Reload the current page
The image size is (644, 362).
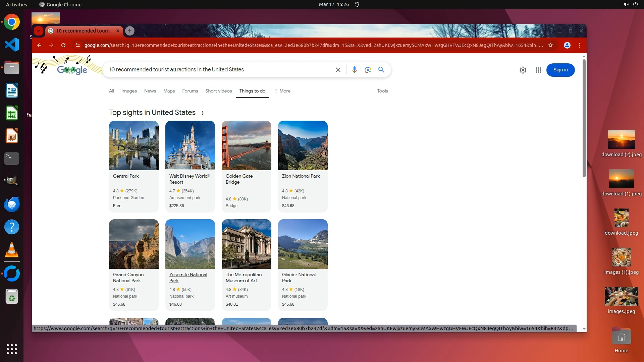(63, 45)
